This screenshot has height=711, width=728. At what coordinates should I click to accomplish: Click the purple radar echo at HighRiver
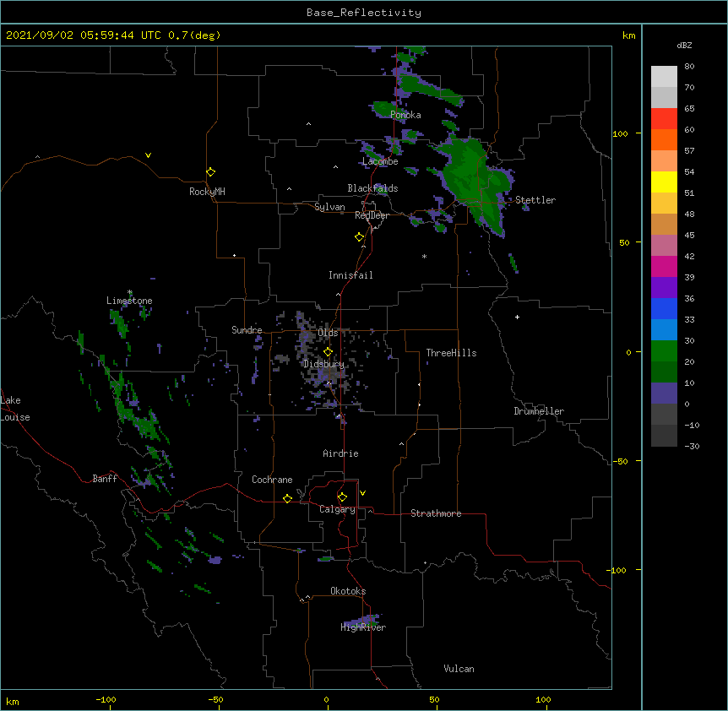point(361,621)
